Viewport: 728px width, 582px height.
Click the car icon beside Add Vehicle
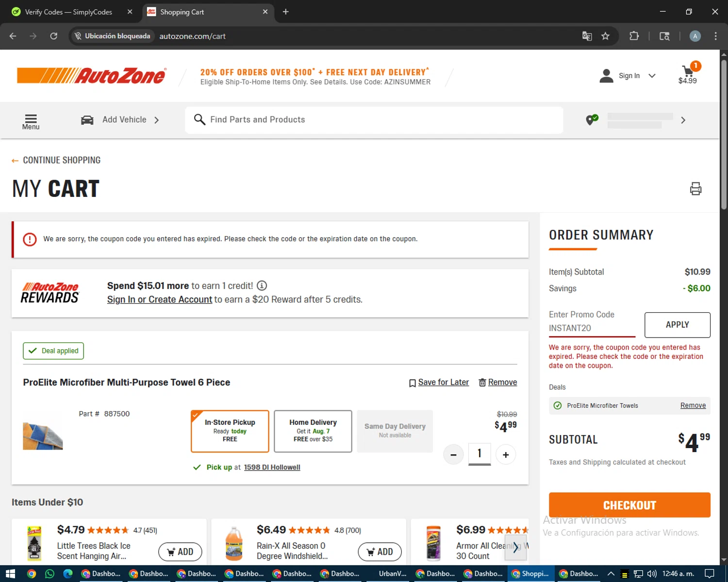87,120
